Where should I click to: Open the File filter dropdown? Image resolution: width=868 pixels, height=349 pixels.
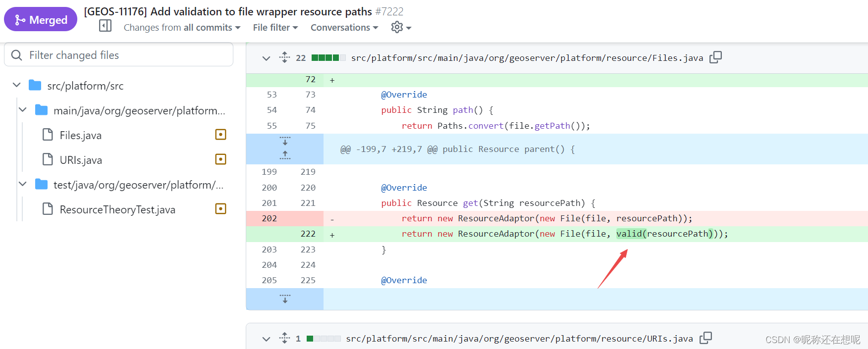click(x=275, y=28)
